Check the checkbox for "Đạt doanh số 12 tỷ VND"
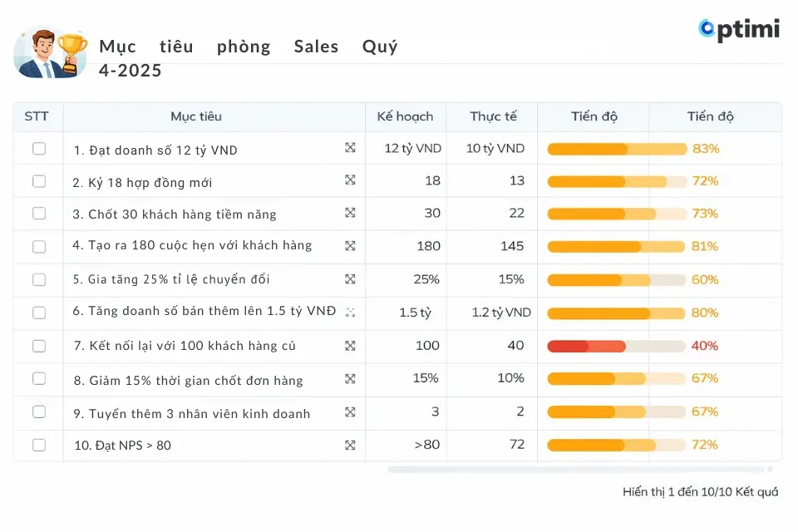The image size is (798, 532). click(x=37, y=149)
